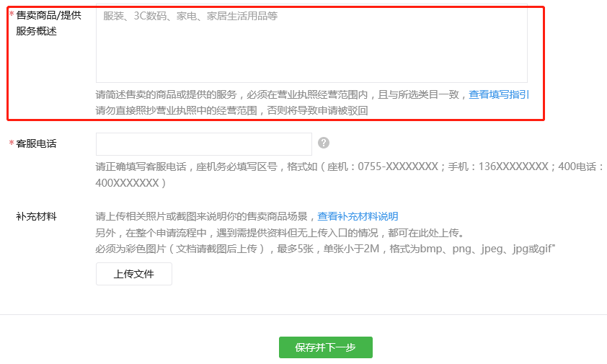Click the horizontal divider above the save button
The width and height of the screenshot is (607, 364).
click(303, 314)
